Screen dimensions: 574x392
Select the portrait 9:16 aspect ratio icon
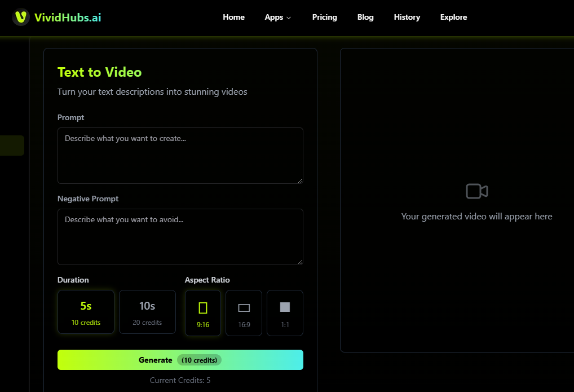pos(203,308)
